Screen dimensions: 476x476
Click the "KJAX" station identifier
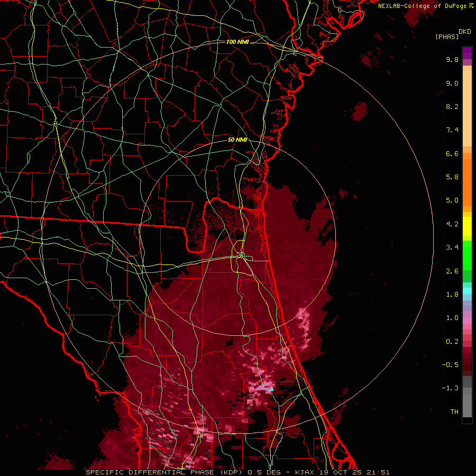[305, 472]
